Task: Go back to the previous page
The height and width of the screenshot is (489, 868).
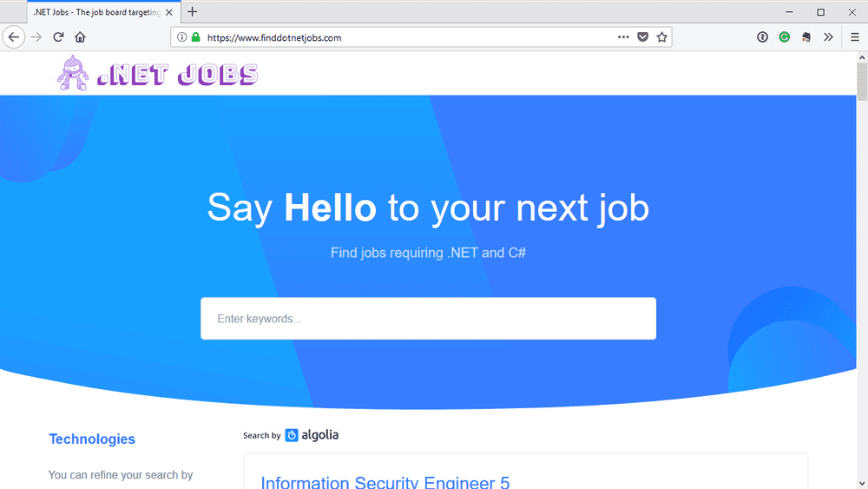Action: coord(14,37)
